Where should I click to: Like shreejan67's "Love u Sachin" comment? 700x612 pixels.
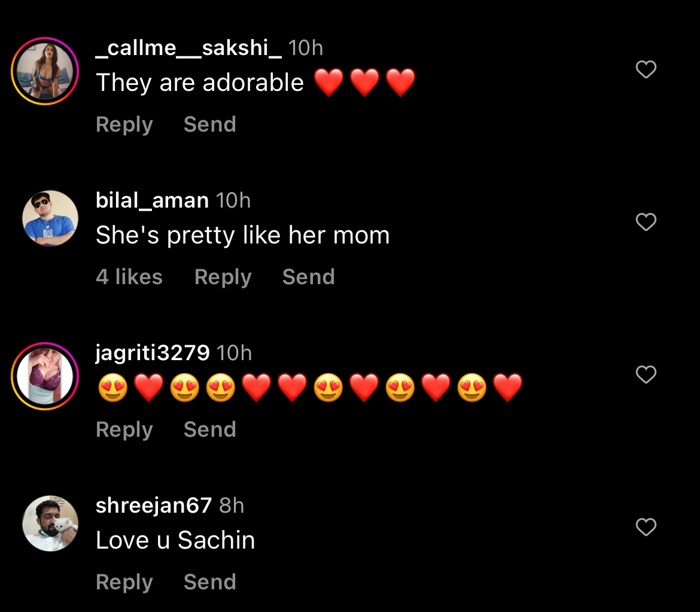point(646,528)
